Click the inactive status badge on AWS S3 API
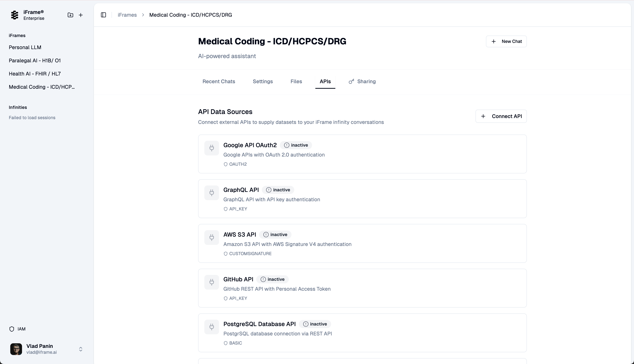Viewport: 634px width, 364px height. coord(275,235)
